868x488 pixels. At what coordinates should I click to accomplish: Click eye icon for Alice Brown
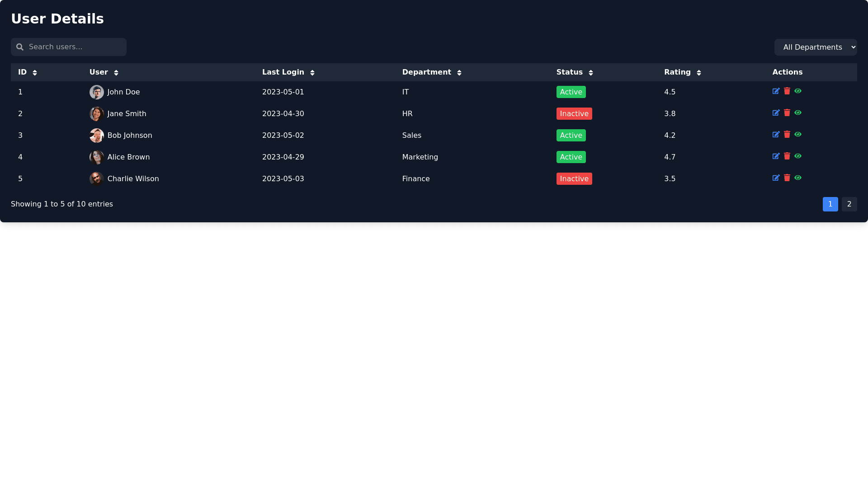[798, 156]
